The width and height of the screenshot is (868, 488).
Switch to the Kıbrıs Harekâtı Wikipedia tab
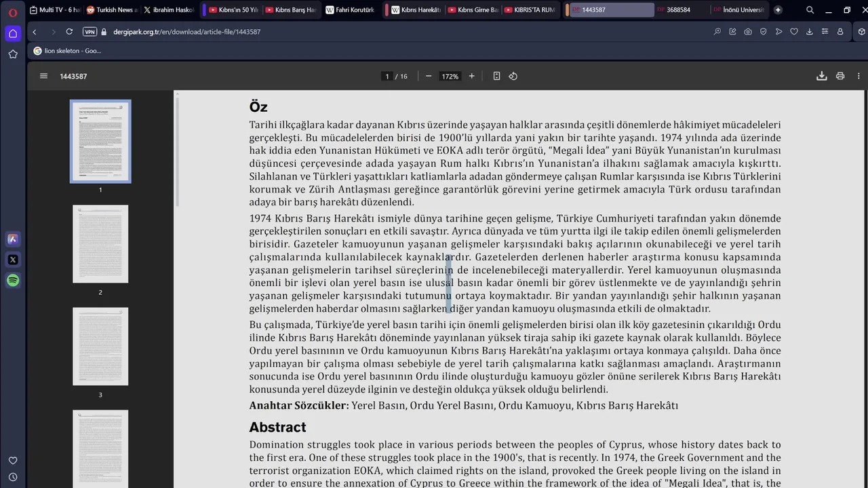pos(415,10)
